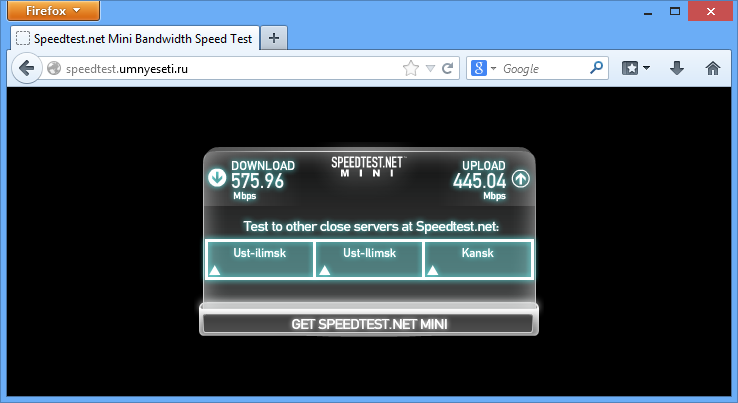Screen dimensions: 738x403
Task: Click the circular download arrow icon in Speedtest
Action: (216, 179)
